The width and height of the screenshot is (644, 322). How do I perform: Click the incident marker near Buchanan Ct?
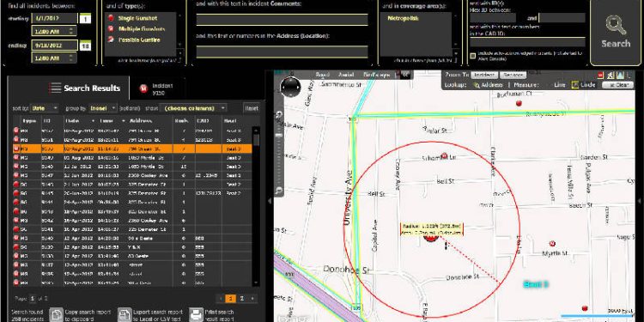(519, 103)
